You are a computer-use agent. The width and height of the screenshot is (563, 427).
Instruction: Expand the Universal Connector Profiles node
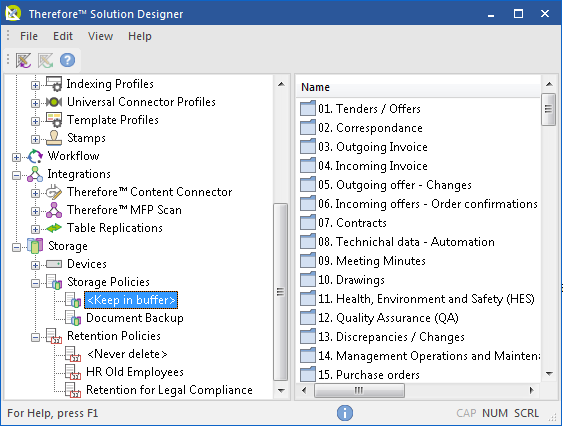[x=35, y=103]
